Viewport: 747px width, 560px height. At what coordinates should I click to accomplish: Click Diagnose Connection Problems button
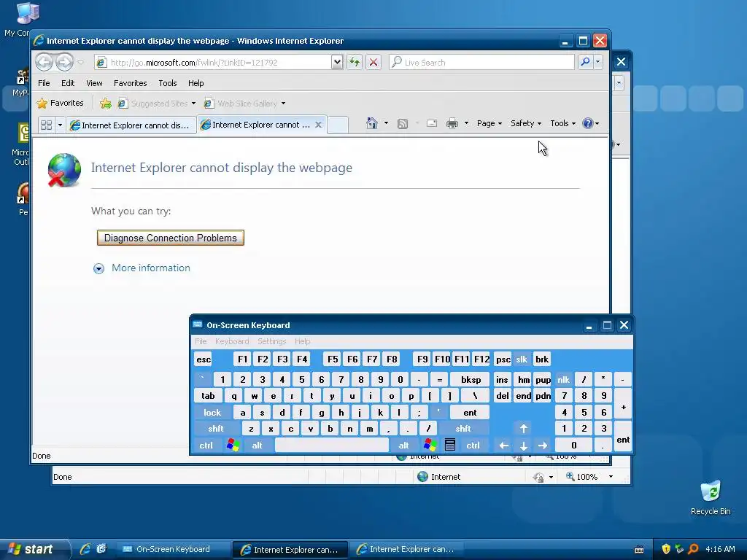click(171, 238)
